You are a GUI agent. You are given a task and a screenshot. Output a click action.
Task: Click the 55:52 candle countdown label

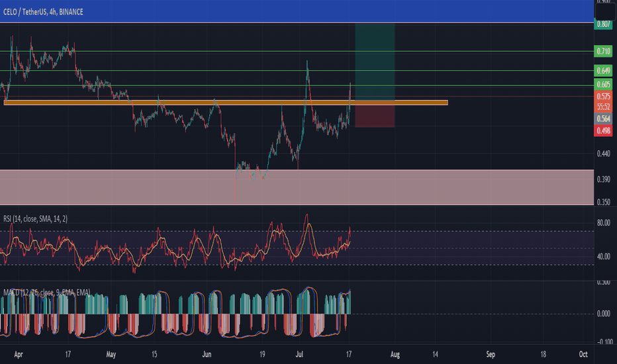pos(603,107)
